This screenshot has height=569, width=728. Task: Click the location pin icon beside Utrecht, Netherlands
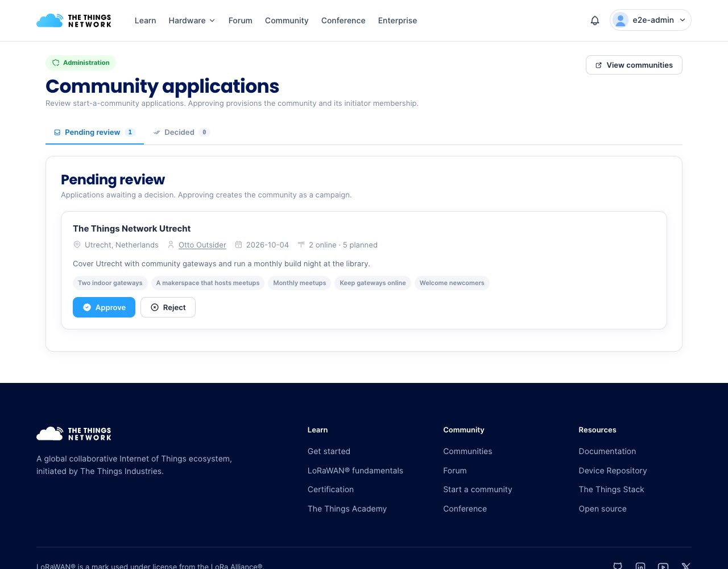tap(77, 245)
